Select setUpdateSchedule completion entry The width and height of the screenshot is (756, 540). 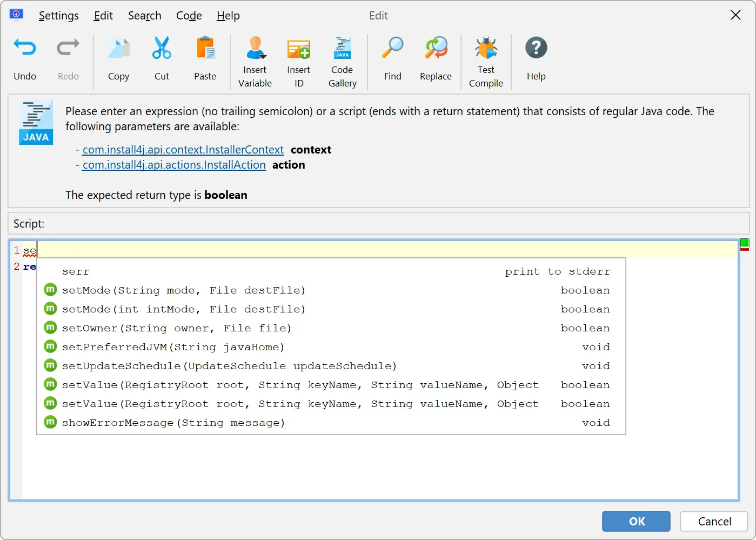tap(331, 366)
